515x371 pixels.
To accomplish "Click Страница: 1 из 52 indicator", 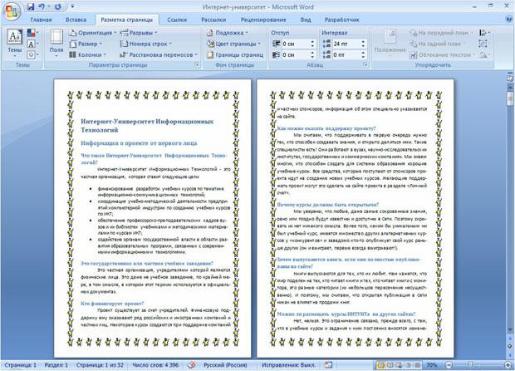I will (x=100, y=365).
